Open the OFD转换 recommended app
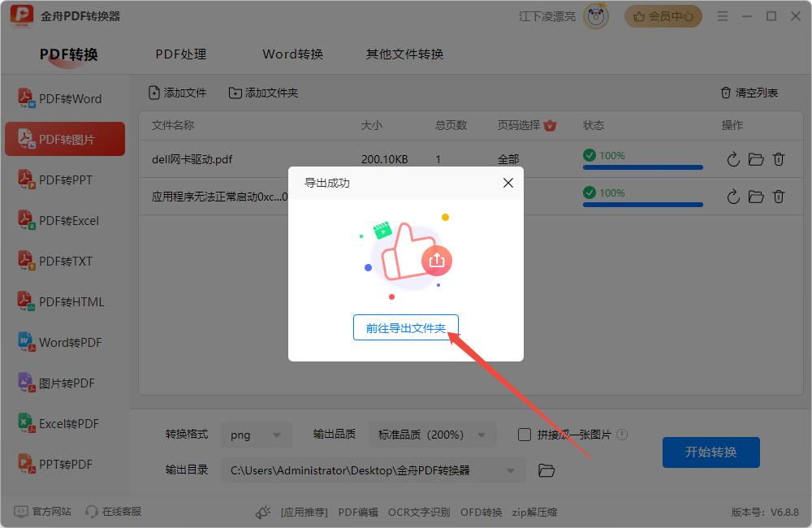The height and width of the screenshot is (528, 812). tap(481, 513)
